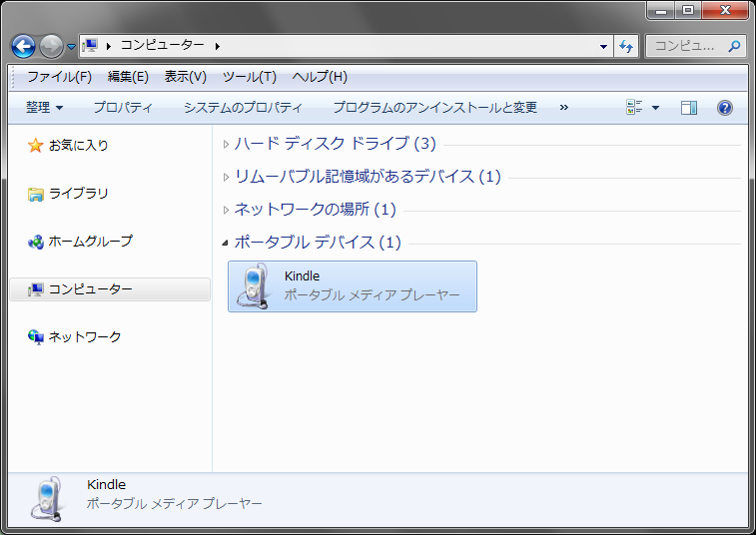Click into the search input box
The image size is (756, 535).
coord(686,46)
